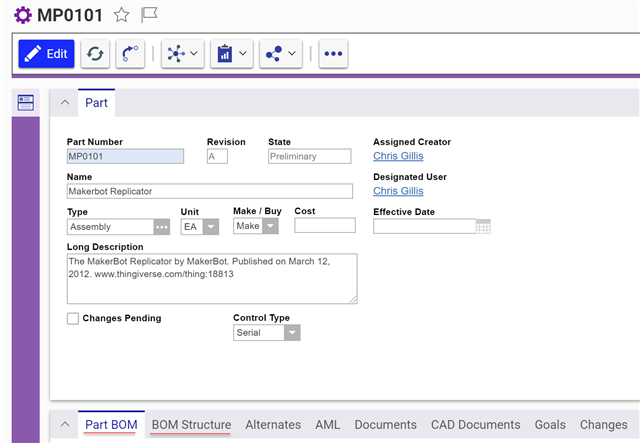Image resolution: width=640 pixels, height=443 pixels.
Task: Click in the Cost input field
Action: click(x=324, y=226)
